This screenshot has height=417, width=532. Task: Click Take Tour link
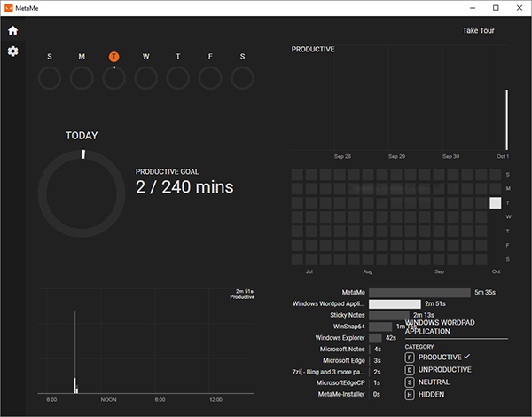click(x=478, y=31)
